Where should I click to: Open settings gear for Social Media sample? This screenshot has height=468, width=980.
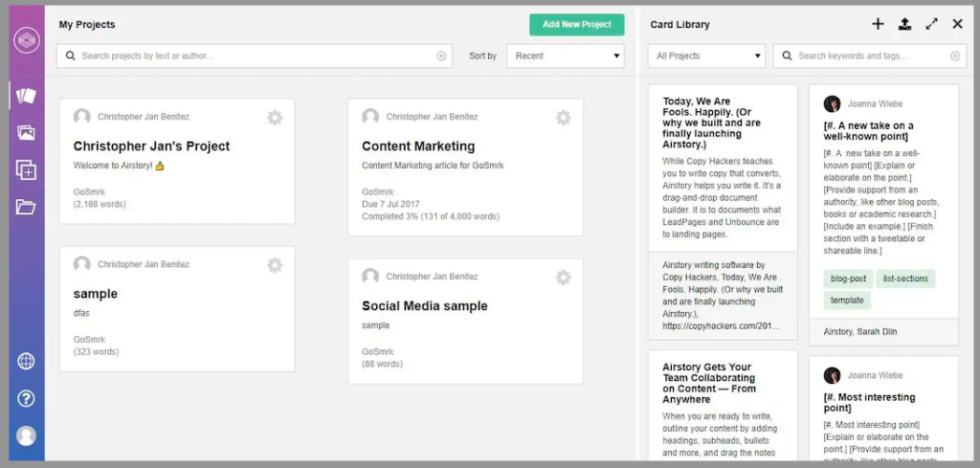click(563, 278)
